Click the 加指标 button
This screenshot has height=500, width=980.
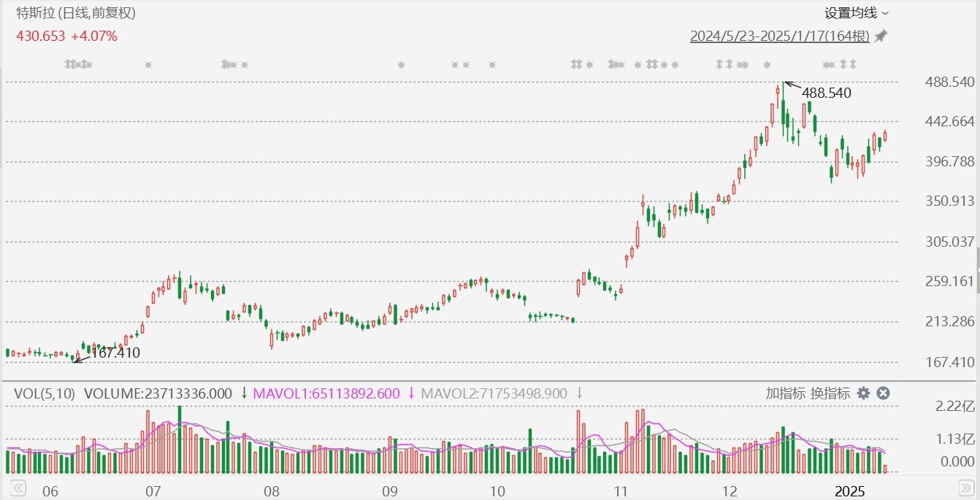785,393
